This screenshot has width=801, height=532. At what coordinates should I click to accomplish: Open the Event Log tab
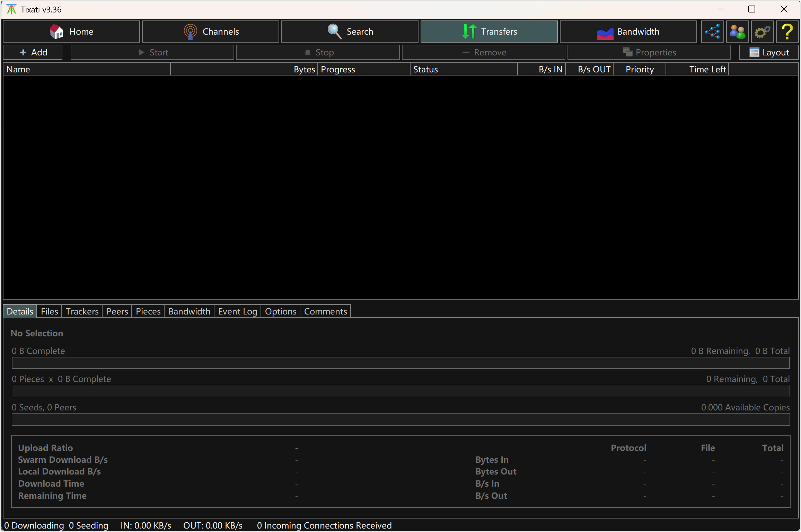[237, 311]
